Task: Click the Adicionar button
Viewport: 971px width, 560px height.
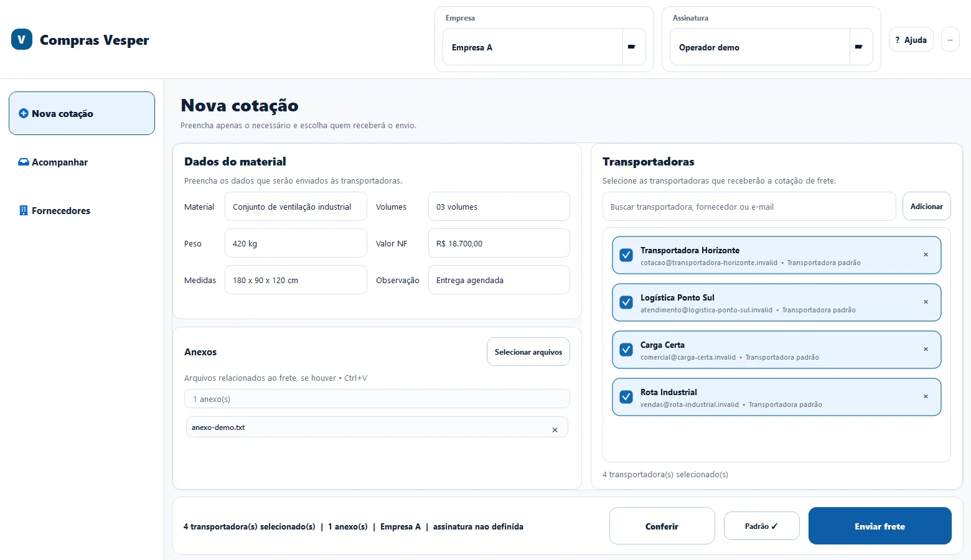Action: 927,206
